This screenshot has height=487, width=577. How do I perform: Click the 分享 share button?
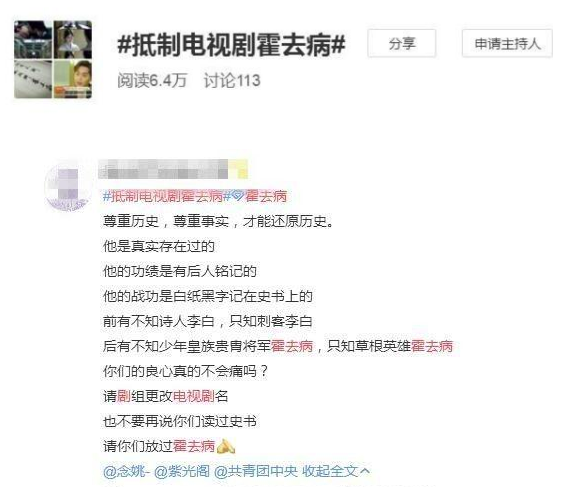tap(401, 43)
